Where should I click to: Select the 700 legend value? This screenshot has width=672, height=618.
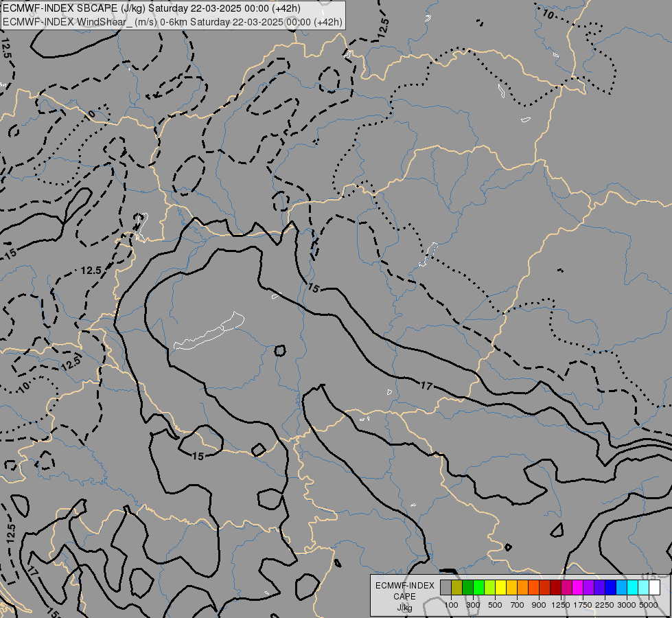point(518,605)
